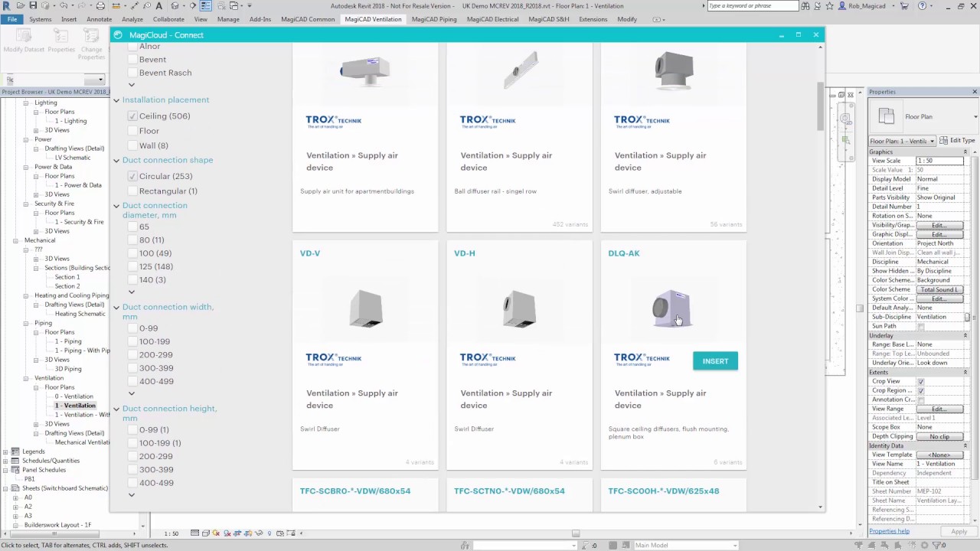
Task: Open the MagiCAD Common ribbon tab
Action: 308,19
